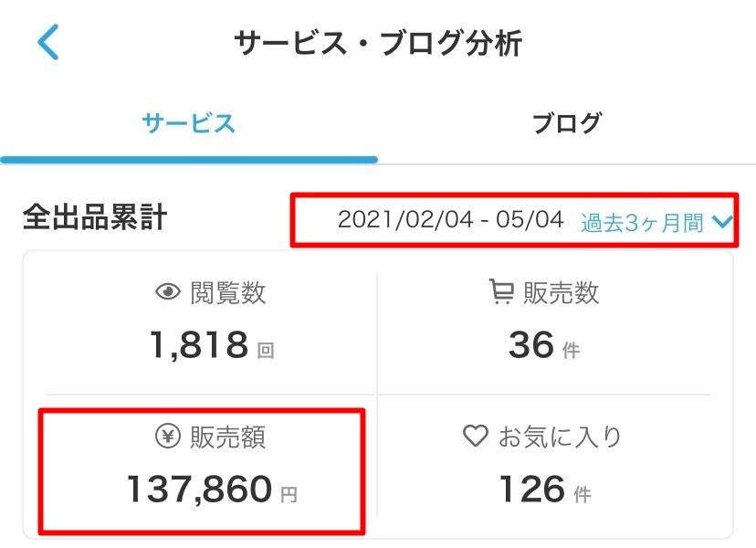Click the highlighted date range box
756x548 pixels.
pyautogui.click(x=518, y=220)
